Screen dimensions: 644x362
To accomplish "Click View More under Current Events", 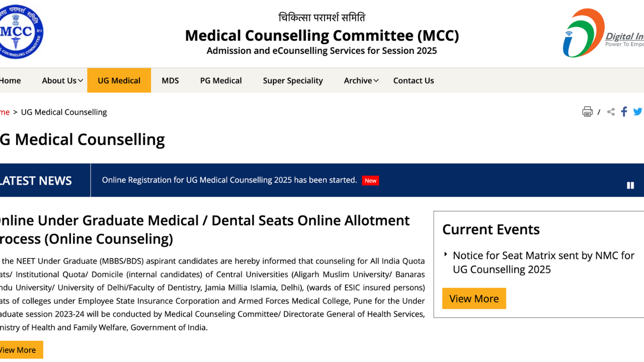I will click(474, 299).
